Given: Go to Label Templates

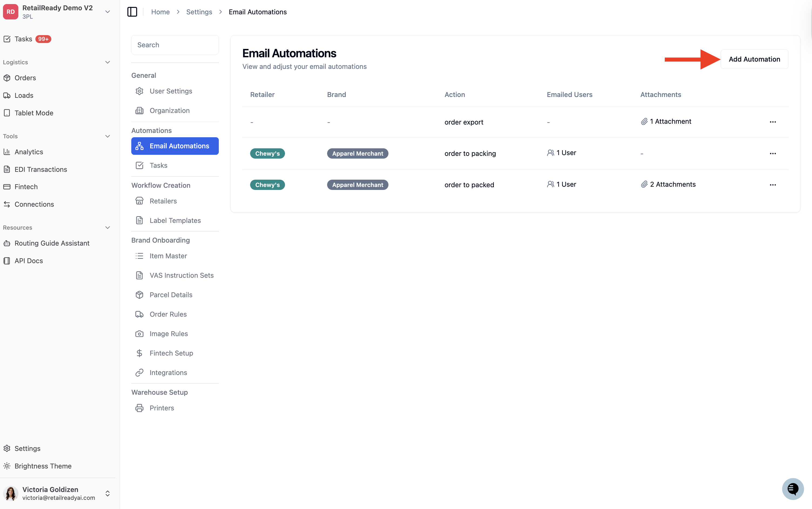Looking at the screenshot, I should pyautogui.click(x=175, y=220).
